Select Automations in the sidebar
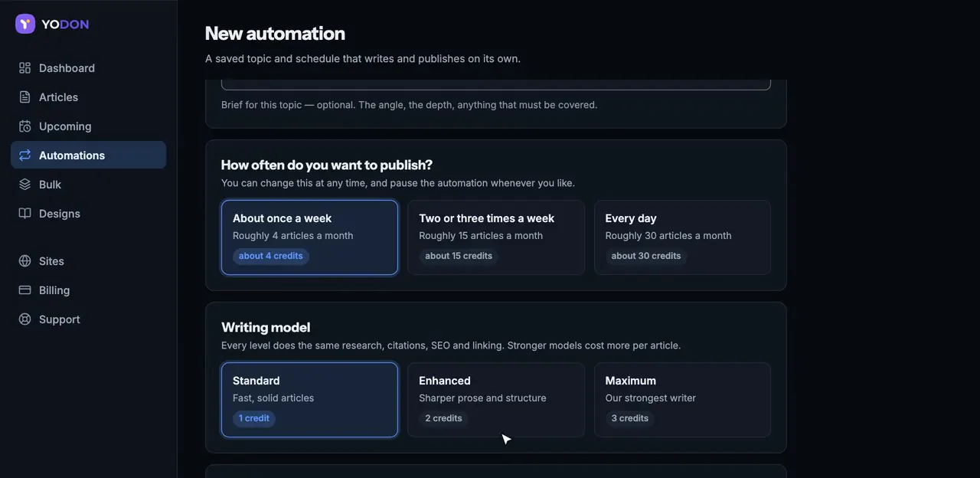The width and height of the screenshot is (980, 478). click(88, 156)
